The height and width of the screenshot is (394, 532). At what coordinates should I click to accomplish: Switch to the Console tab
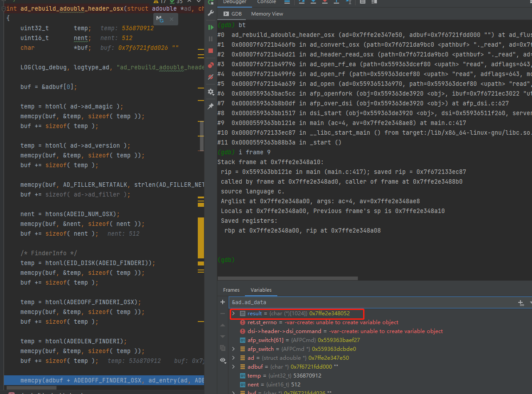click(x=266, y=2)
